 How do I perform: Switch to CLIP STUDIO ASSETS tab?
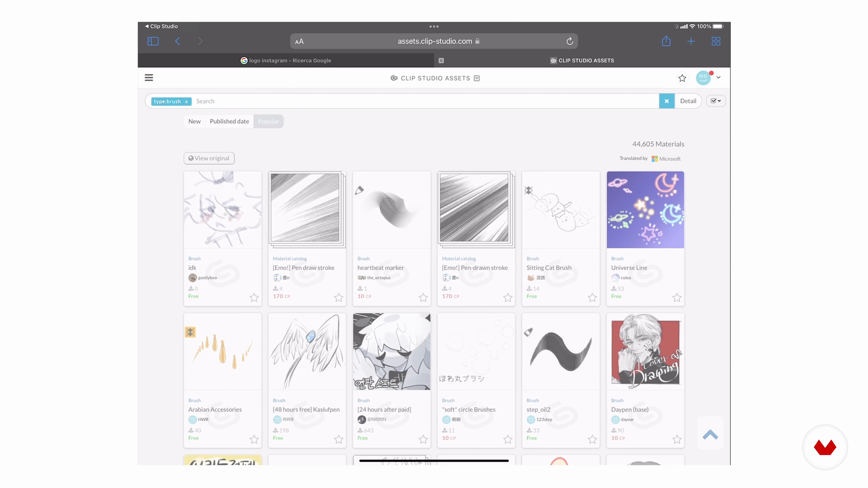tap(582, 61)
